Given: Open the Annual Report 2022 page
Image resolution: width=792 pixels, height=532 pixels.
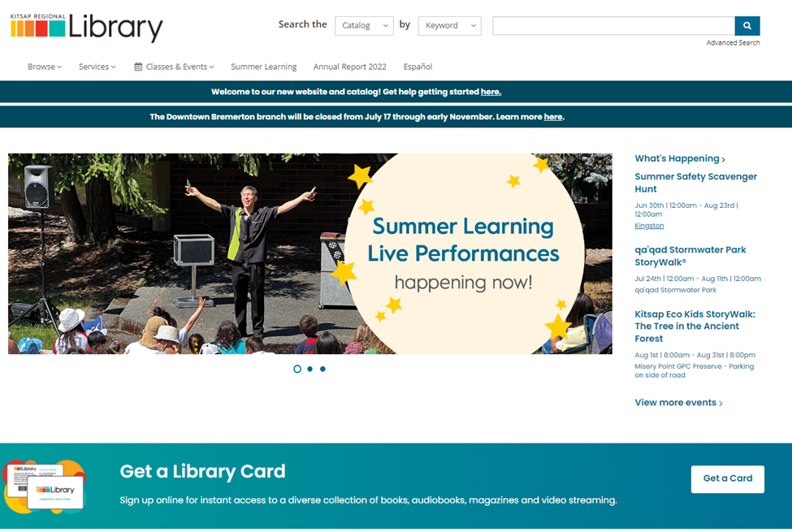Looking at the screenshot, I should tap(349, 67).
